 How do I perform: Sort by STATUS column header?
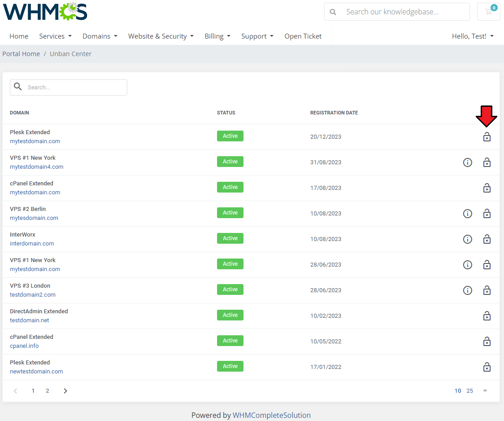coord(226,113)
